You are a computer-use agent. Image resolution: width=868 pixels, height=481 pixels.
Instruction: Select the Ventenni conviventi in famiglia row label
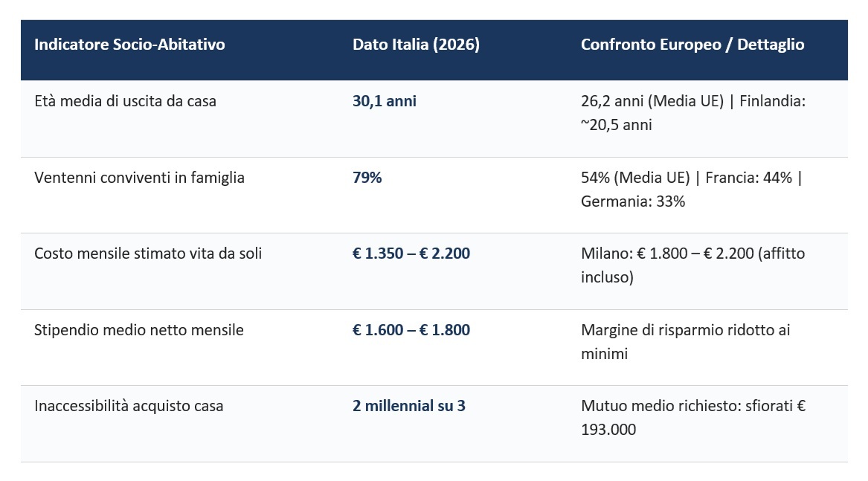139,178
